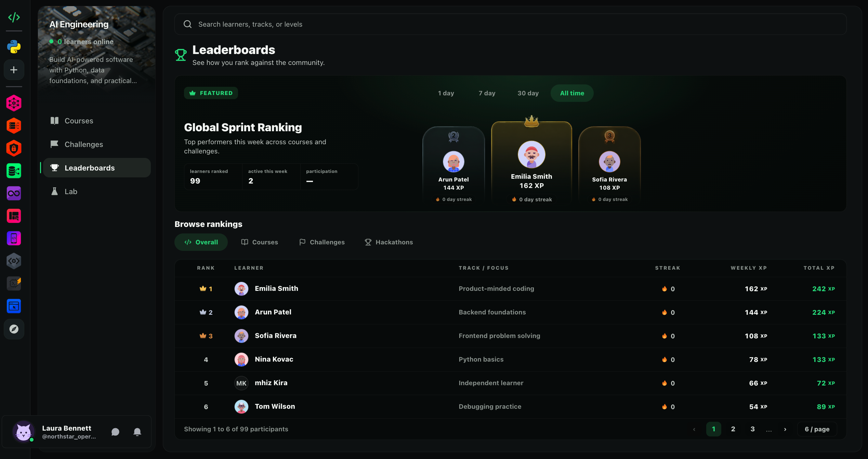
Task: Switch to the Overall rankings tab
Action: coord(201,242)
